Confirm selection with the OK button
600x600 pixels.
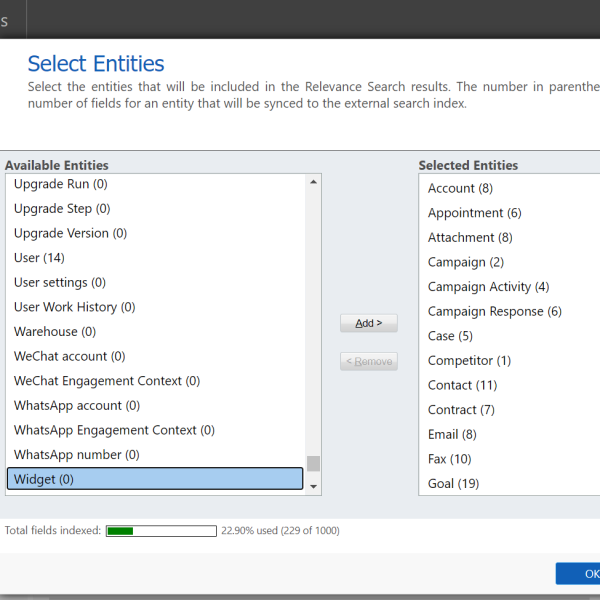pyautogui.click(x=579, y=573)
